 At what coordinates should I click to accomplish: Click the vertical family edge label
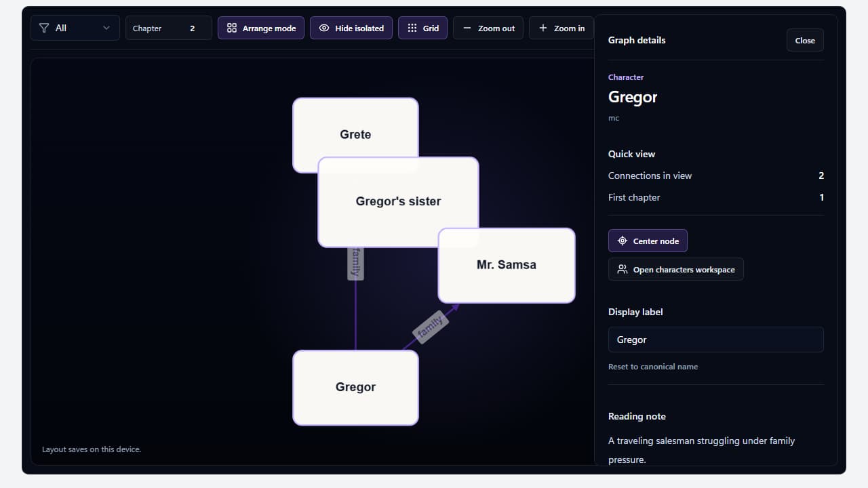(355, 263)
